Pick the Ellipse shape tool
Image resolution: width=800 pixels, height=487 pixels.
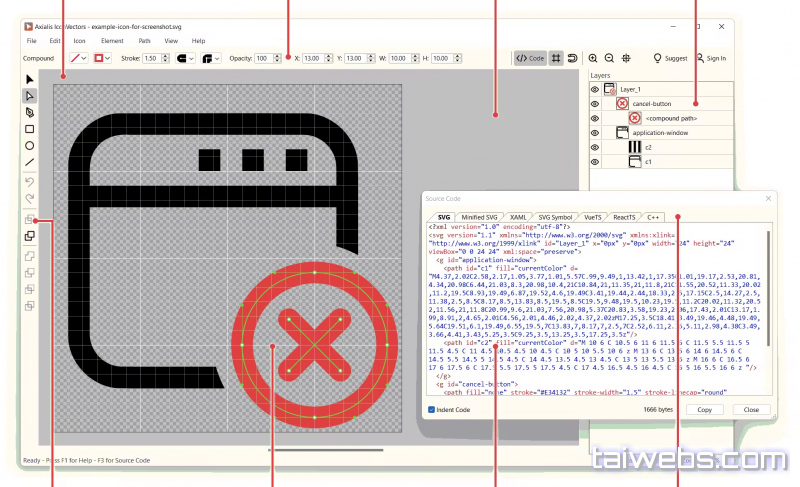pyautogui.click(x=30, y=146)
